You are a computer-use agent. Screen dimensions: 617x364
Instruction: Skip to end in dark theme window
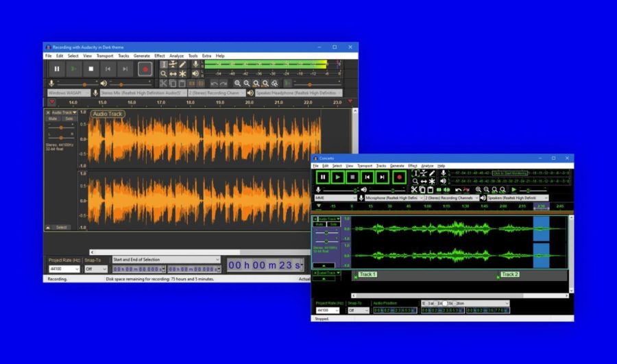pyautogui.click(x=125, y=69)
